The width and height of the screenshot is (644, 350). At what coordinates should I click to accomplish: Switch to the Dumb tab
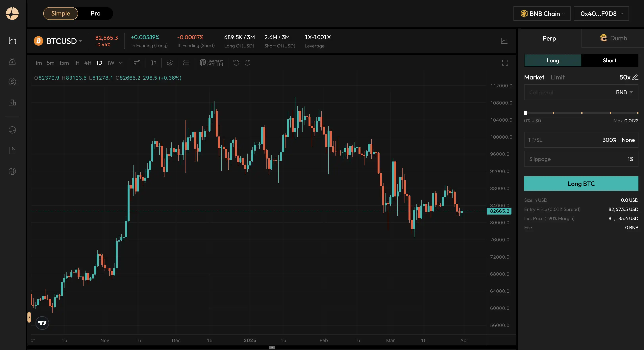(x=613, y=38)
